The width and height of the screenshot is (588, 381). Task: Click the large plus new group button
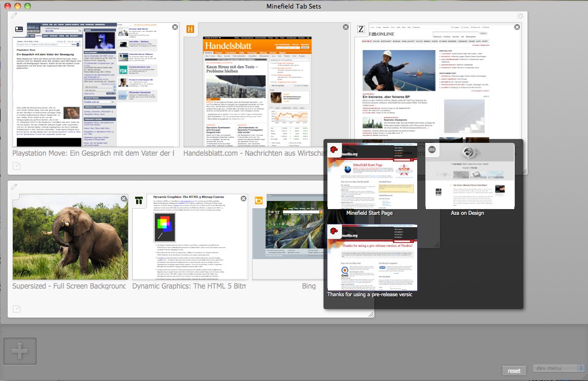(20, 351)
